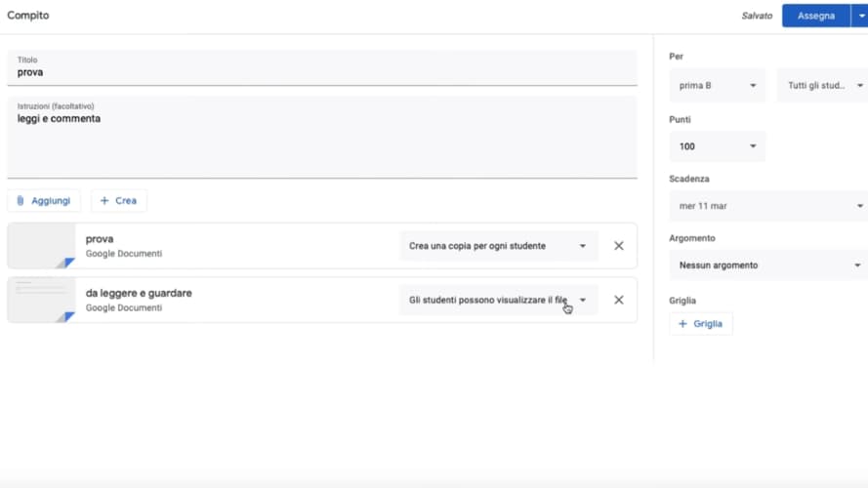Click the 'da leggere e guardare' attachment title
This screenshot has width=868, height=488.
(139, 293)
